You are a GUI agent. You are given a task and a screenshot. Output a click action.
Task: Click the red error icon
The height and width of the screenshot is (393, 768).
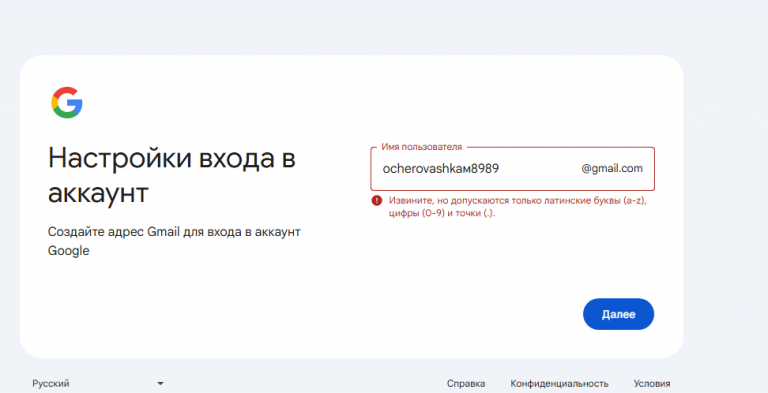coord(376,200)
